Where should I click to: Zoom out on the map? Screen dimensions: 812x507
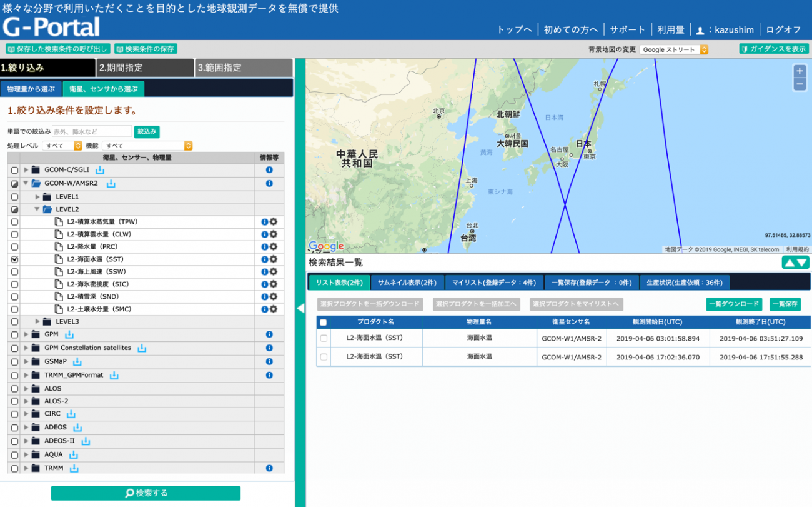800,84
